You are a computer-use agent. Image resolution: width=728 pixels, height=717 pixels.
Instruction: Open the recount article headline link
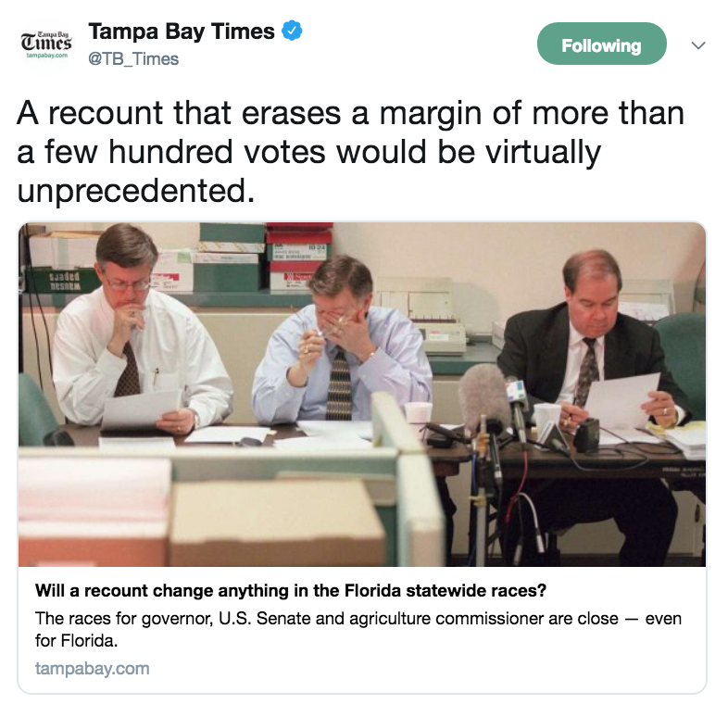click(291, 591)
